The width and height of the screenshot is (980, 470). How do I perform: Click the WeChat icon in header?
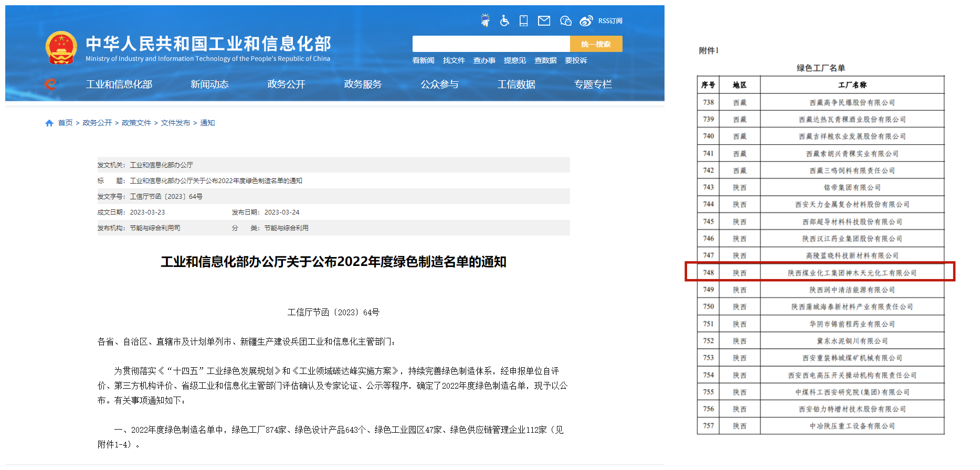coord(565,20)
